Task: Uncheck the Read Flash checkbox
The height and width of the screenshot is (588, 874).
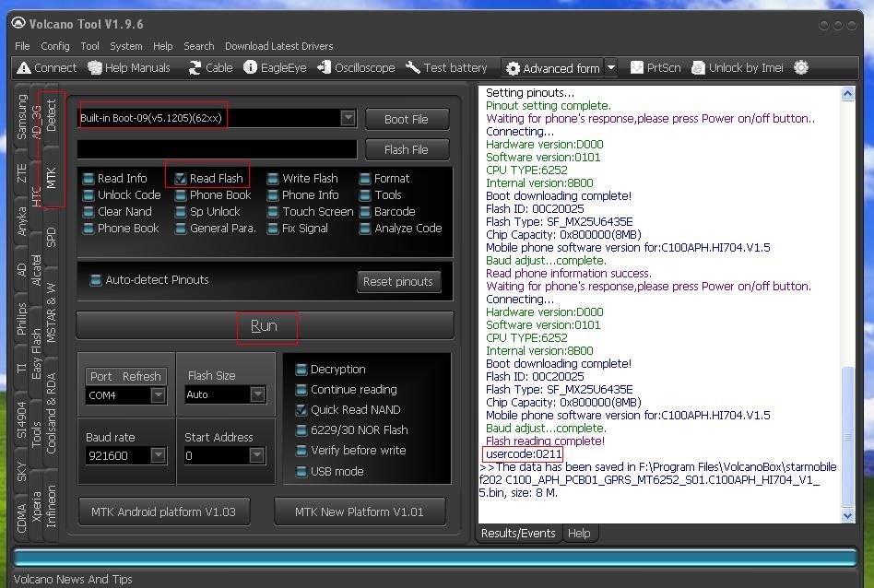Action: pos(180,179)
